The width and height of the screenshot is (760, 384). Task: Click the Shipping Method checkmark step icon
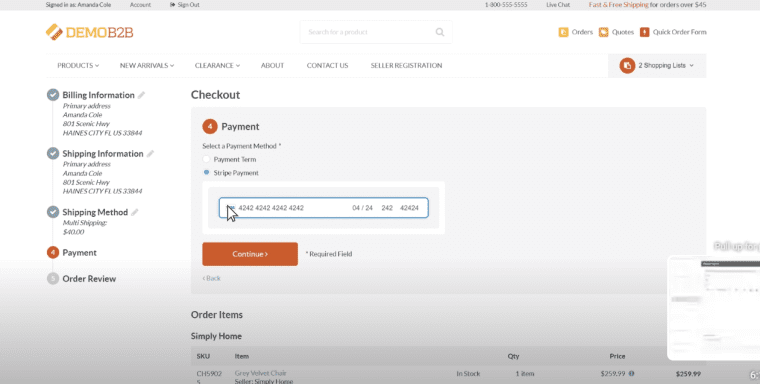click(53, 212)
